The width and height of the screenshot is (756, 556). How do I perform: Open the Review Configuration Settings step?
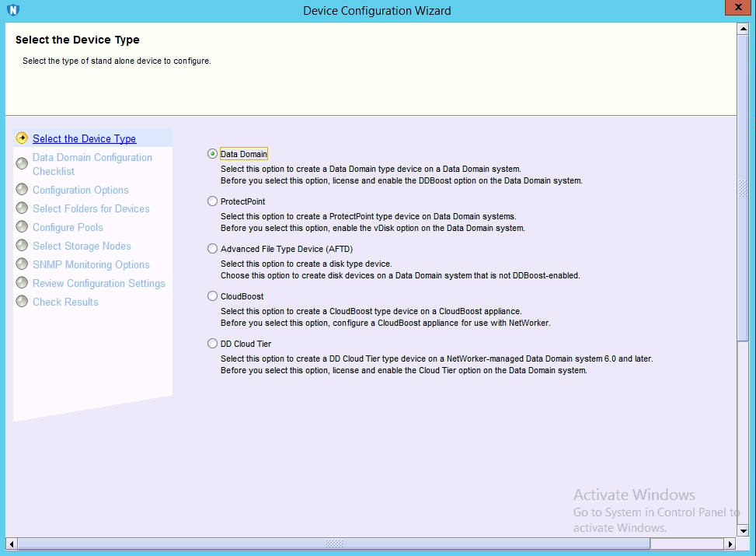99,283
